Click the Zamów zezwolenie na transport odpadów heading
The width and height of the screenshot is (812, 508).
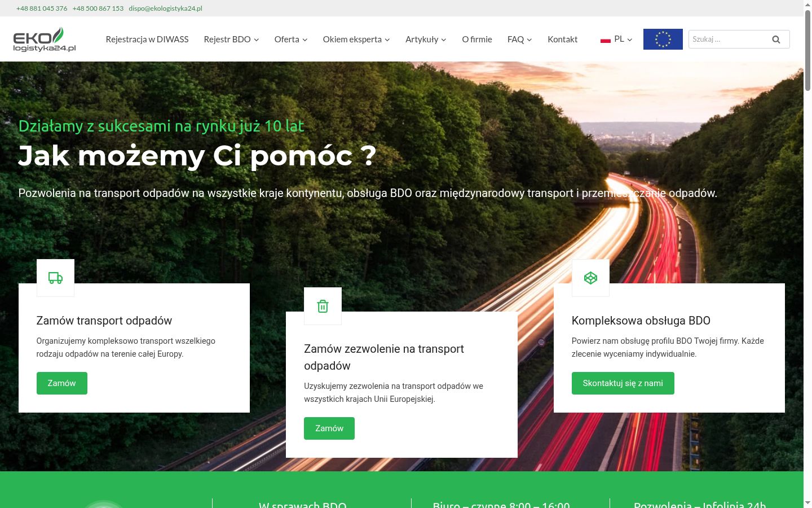[x=384, y=357]
